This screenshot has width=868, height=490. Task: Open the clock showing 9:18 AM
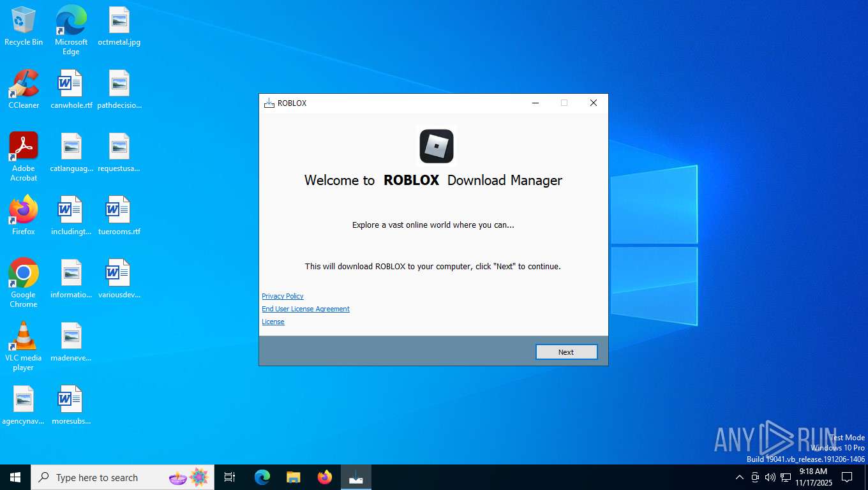coord(814,477)
